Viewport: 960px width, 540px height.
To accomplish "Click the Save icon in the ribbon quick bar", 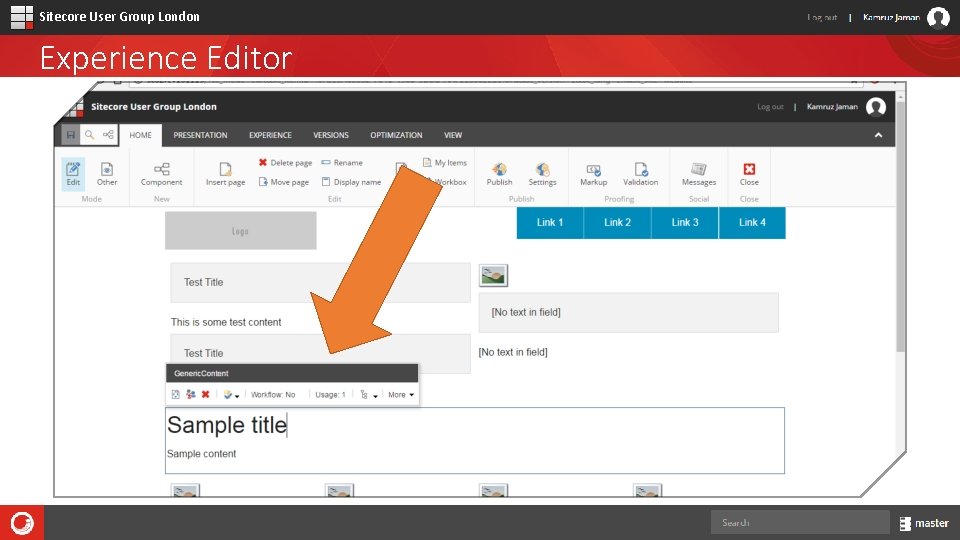I will (71, 135).
